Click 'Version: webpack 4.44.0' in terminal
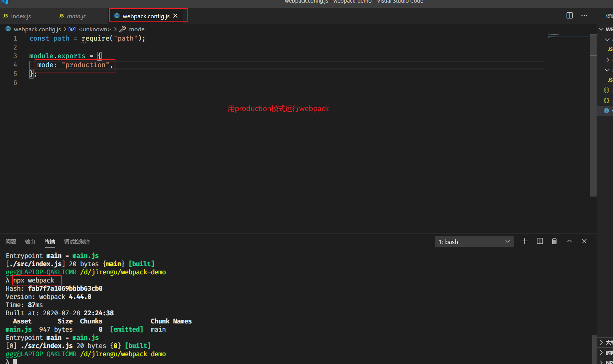The height and width of the screenshot is (364, 613). coord(49,297)
